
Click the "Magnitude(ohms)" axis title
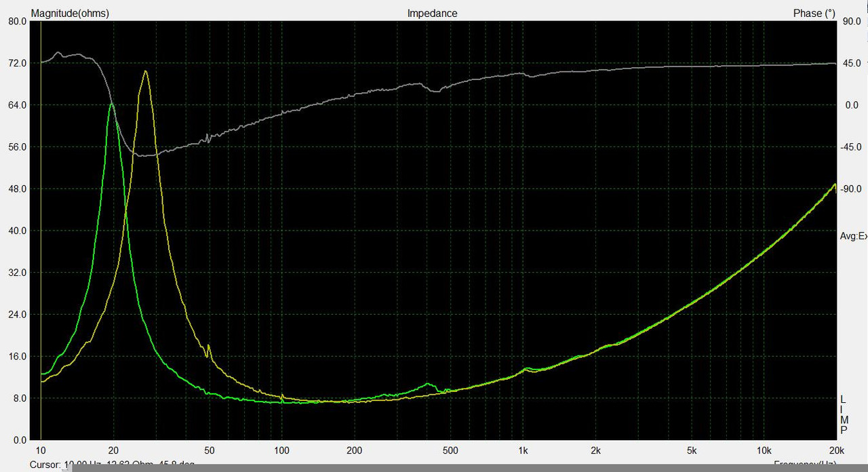pyautogui.click(x=70, y=14)
